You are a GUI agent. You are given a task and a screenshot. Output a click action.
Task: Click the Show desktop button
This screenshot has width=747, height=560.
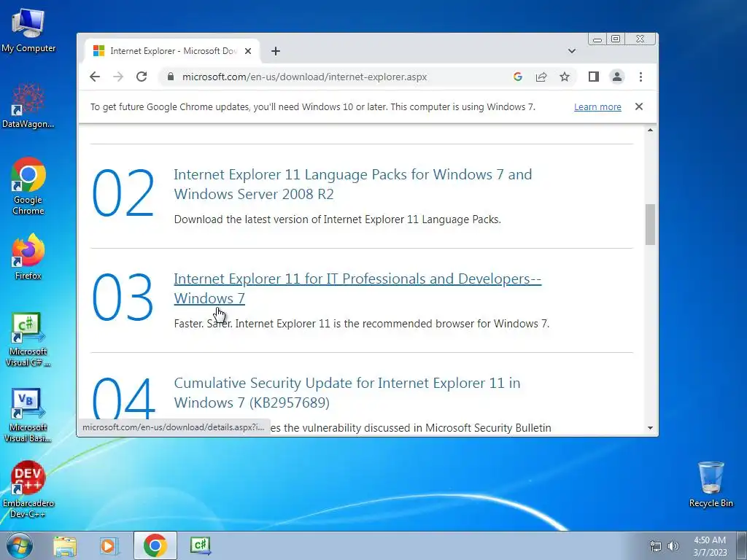point(741,546)
